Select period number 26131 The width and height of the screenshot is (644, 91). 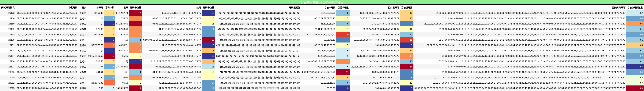(11, 45)
